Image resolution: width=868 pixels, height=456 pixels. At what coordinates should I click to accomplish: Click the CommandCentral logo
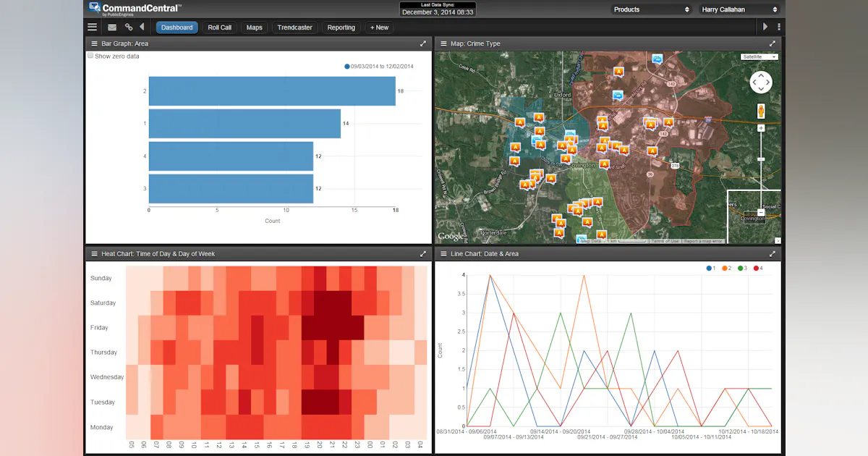135,8
